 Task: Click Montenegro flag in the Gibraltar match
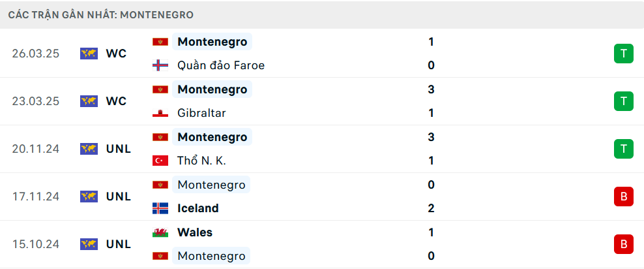[x=160, y=89]
